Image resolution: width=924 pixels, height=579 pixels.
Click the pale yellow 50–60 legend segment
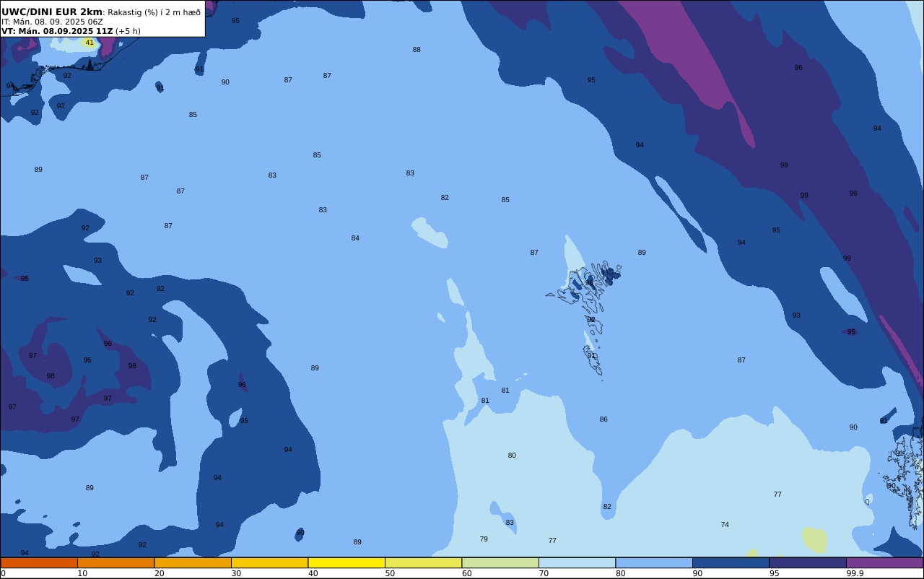click(423, 562)
